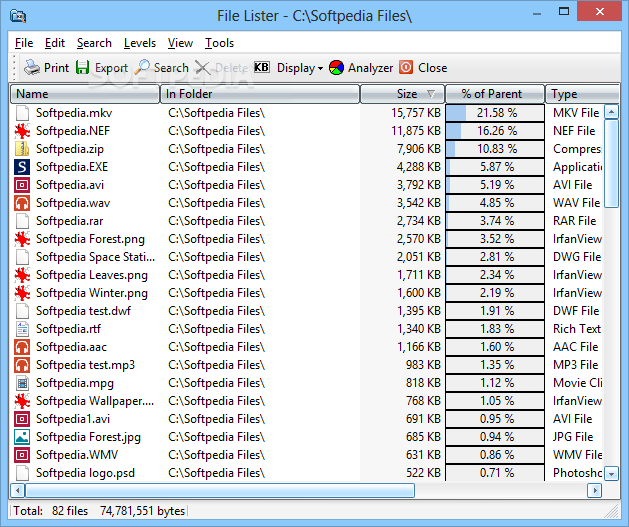Open the View menu
Viewport: 629px width, 527px height.
tap(180, 43)
